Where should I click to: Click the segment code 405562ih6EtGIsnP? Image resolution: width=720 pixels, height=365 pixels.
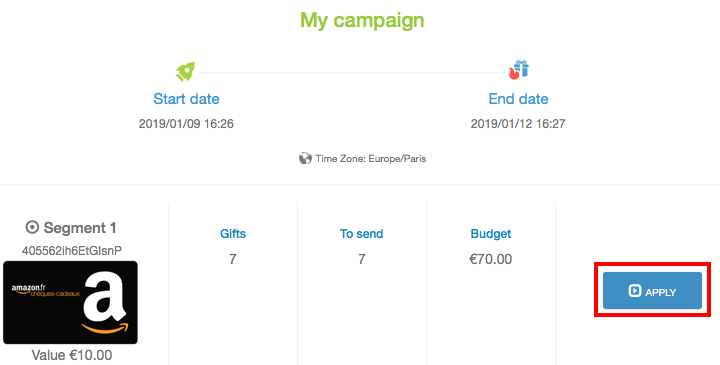click(72, 251)
